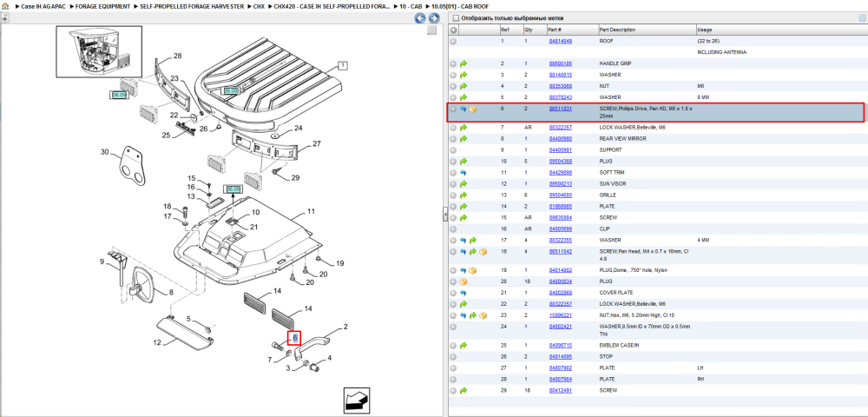
Task: Click package icon for SCREW,Pan Head row
Action: point(483,252)
